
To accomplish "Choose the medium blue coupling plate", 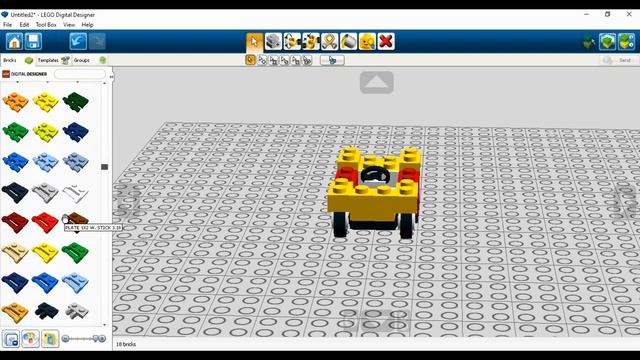I will [x=16, y=162].
